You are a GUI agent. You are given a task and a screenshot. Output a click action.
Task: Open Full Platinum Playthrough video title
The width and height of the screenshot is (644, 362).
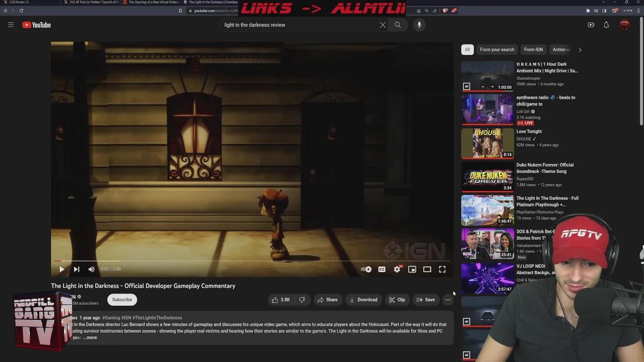click(x=547, y=202)
